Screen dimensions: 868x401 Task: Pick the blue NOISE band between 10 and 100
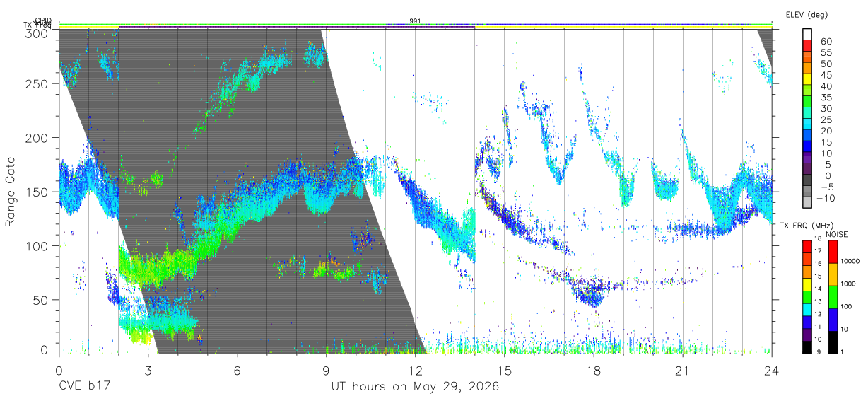(832, 319)
